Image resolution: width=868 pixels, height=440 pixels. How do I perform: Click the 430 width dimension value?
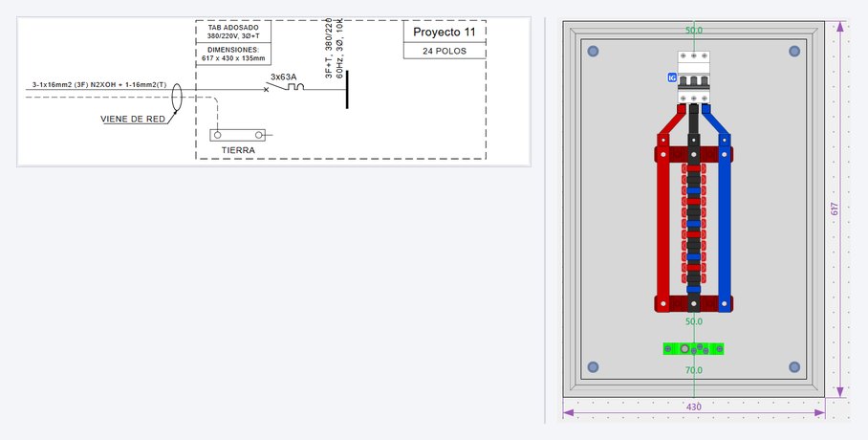(x=694, y=407)
